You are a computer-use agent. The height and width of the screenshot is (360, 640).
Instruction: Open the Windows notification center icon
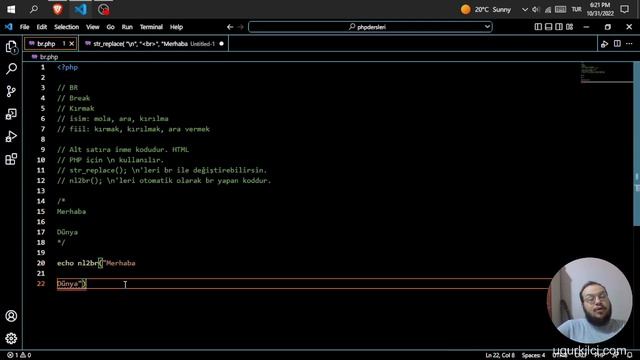[x=624, y=9]
